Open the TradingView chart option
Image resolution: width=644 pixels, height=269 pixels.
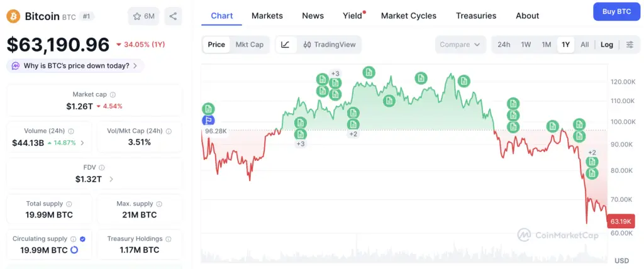point(330,45)
